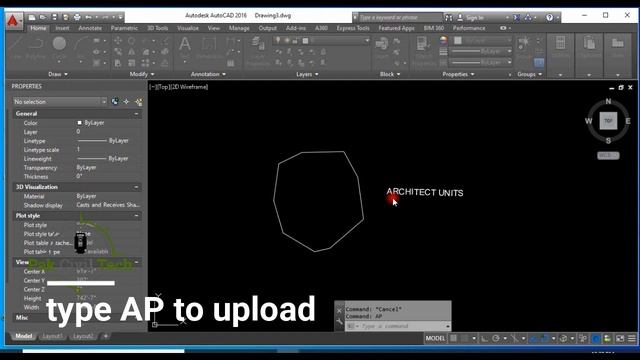Image resolution: width=640 pixels, height=360 pixels.
Task: Click the Select Objects icon in Properties palette
Action: point(127,102)
